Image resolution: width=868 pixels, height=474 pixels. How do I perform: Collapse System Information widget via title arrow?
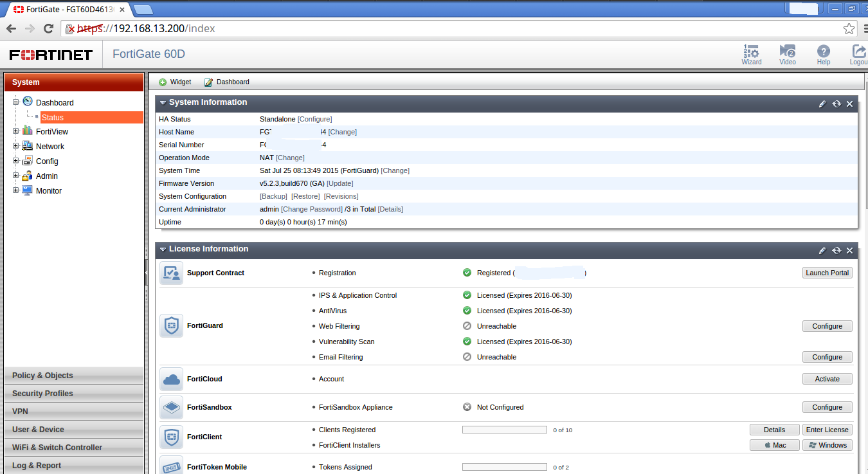click(163, 103)
